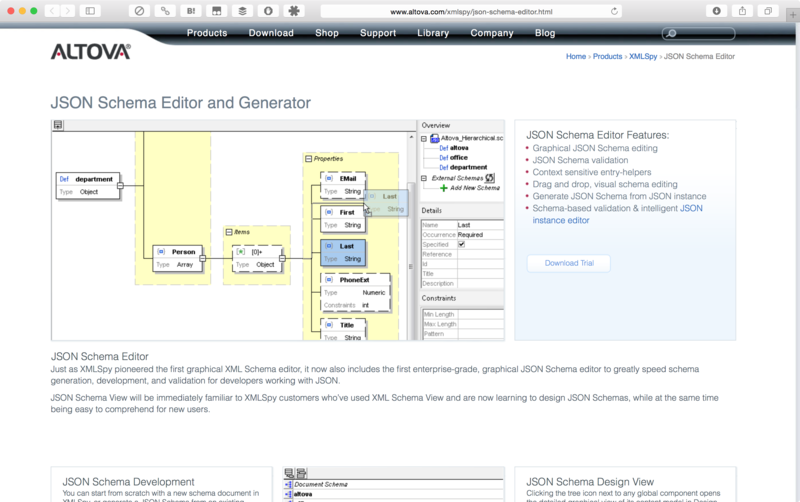Toggle the Specified checkbox in Details
The image size is (800, 502).
(x=461, y=244)
